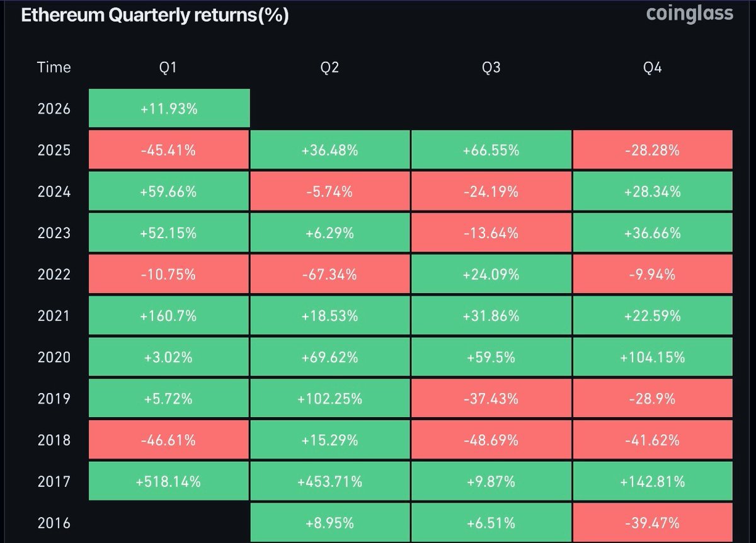The width and height of the screenshot is (756, 543).
Task: Click the Q4 column header
Action: point(653,67)
